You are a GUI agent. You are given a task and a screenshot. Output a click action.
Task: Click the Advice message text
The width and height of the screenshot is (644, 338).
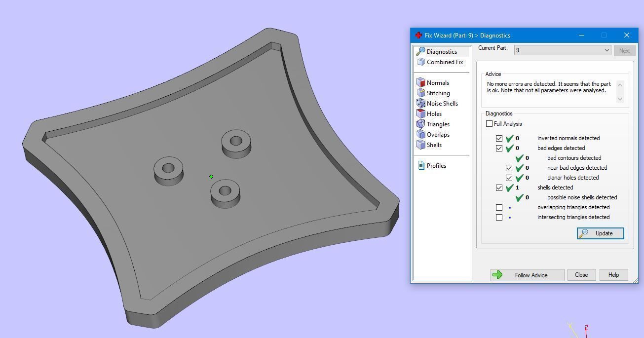pyautogui.click(x=549, y=87)
